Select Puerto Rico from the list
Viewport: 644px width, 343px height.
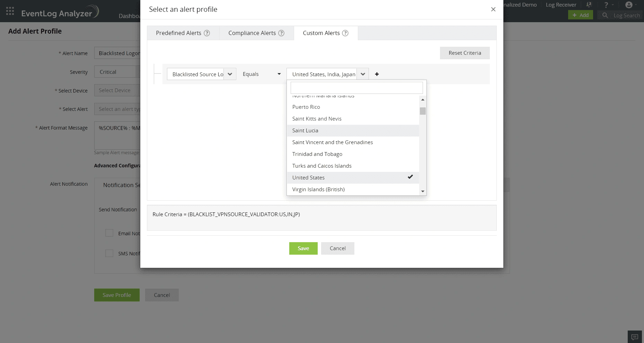(x=353, y=107)
